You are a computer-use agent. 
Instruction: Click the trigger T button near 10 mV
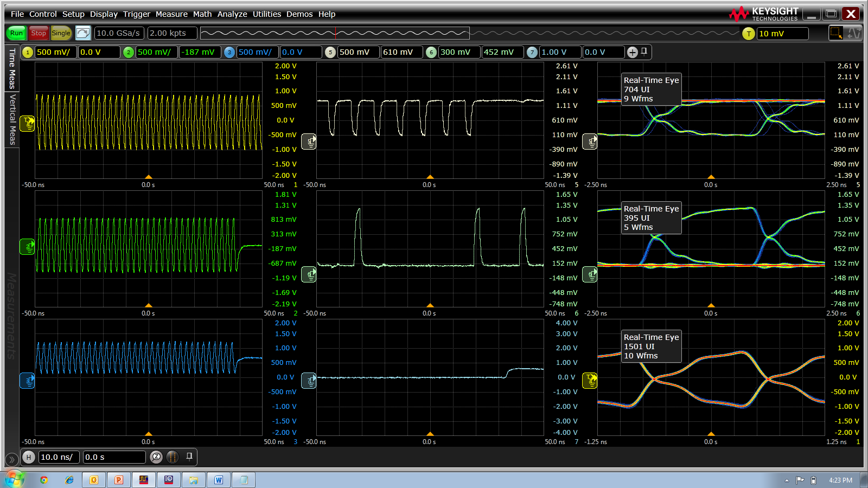click(x=749, y=34)
